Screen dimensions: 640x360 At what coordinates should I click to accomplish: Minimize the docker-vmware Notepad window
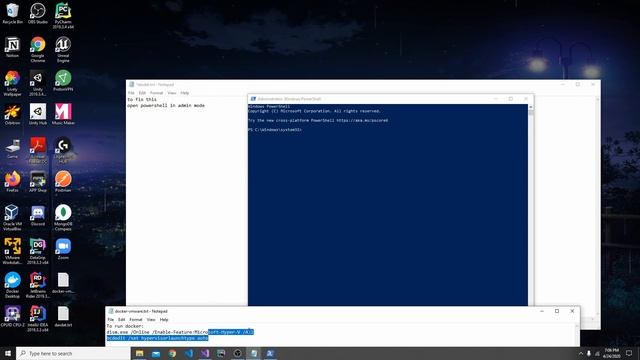542,311
